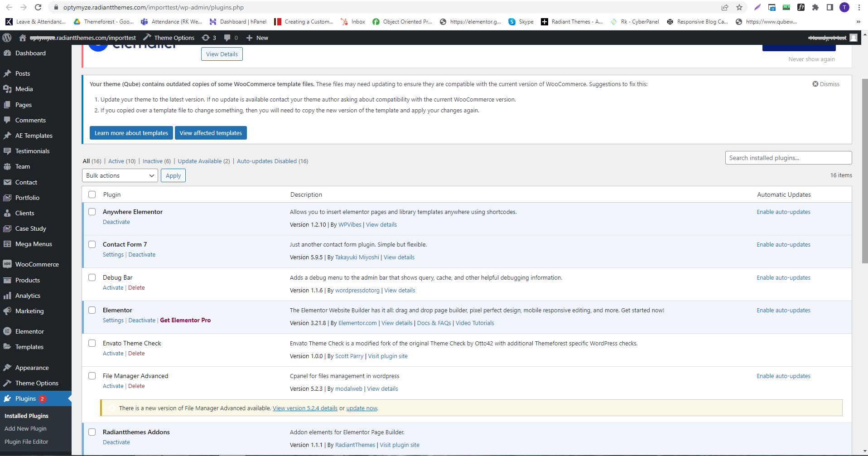The width and height of the screenshot is (868, 456).
Task: Click the WooCommerce icon in sidebar
Action: [x=7, y=264]
